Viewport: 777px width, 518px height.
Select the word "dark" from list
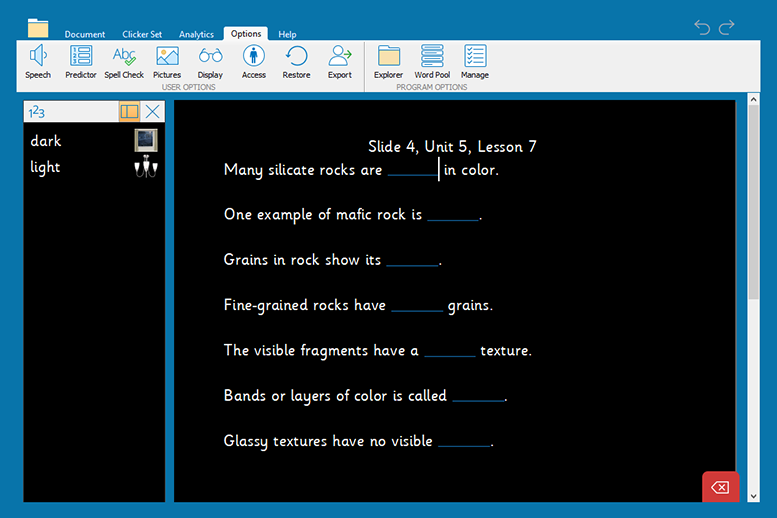point(46,141)
